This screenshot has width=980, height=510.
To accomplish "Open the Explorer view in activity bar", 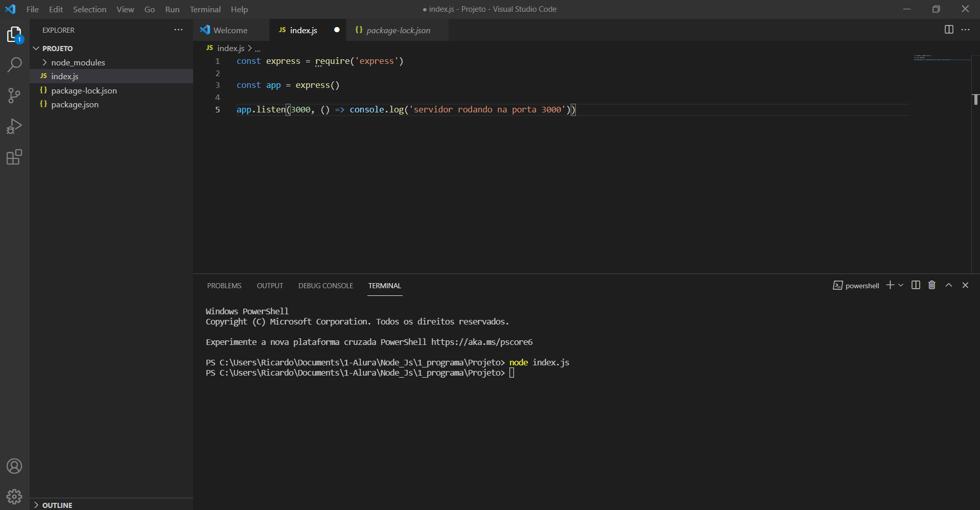I will point(14,35).
